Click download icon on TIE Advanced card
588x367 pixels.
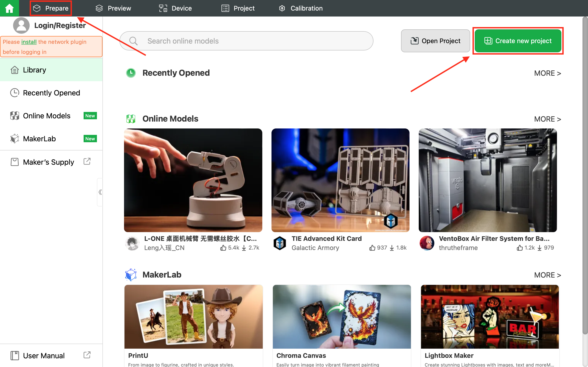pos(392,248)
